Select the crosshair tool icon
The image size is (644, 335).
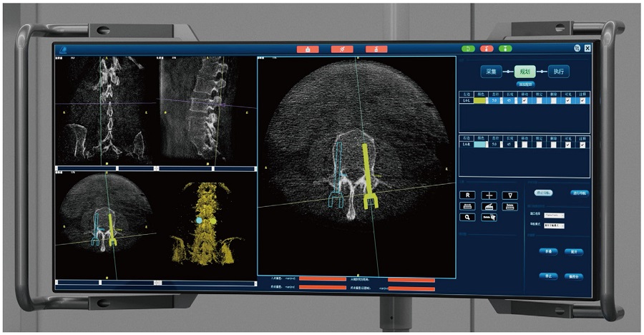tap(489, 194)
